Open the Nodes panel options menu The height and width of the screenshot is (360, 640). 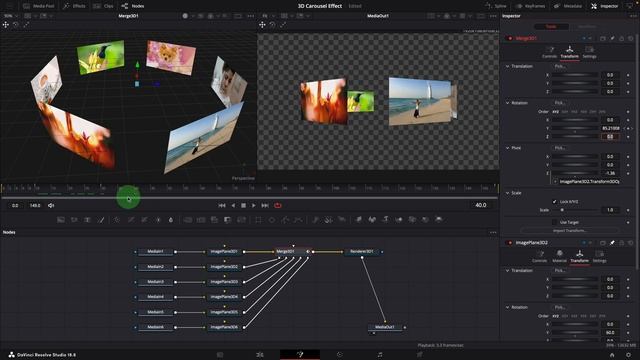coord(493,232)
